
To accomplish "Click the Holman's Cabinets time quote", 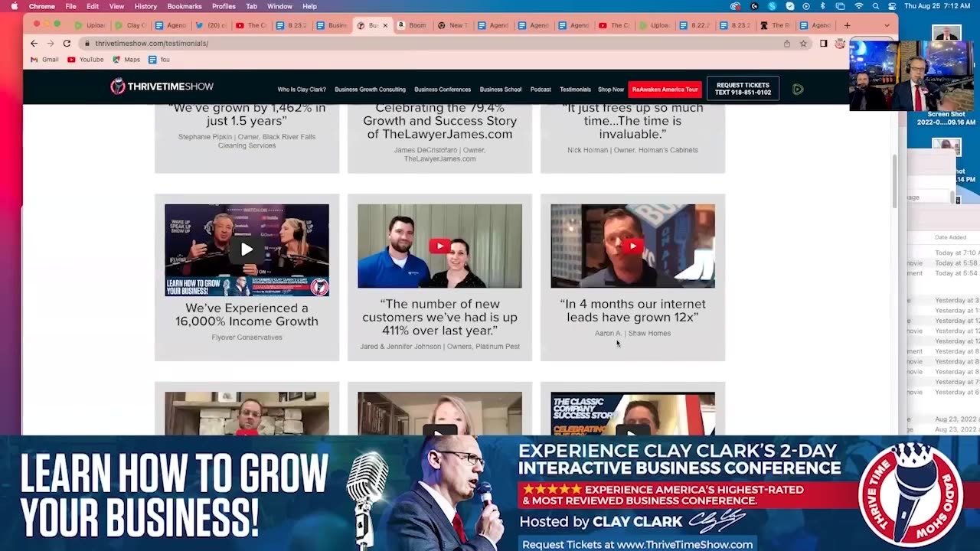I will coord(632,121).
